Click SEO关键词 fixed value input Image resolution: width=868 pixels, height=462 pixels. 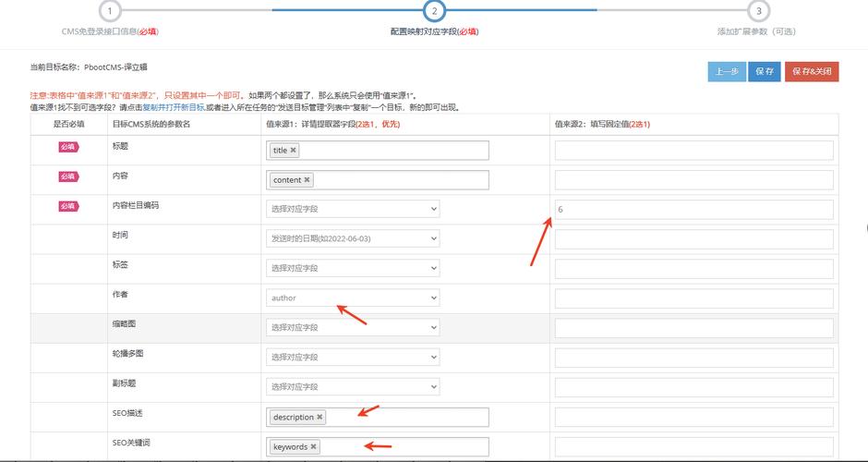[694, 446]
